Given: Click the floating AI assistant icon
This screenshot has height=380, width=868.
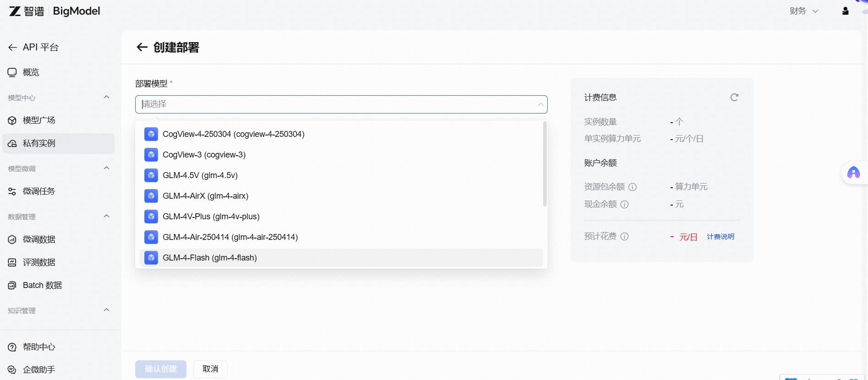Looking at the screenshot, I should coord(853,173).
